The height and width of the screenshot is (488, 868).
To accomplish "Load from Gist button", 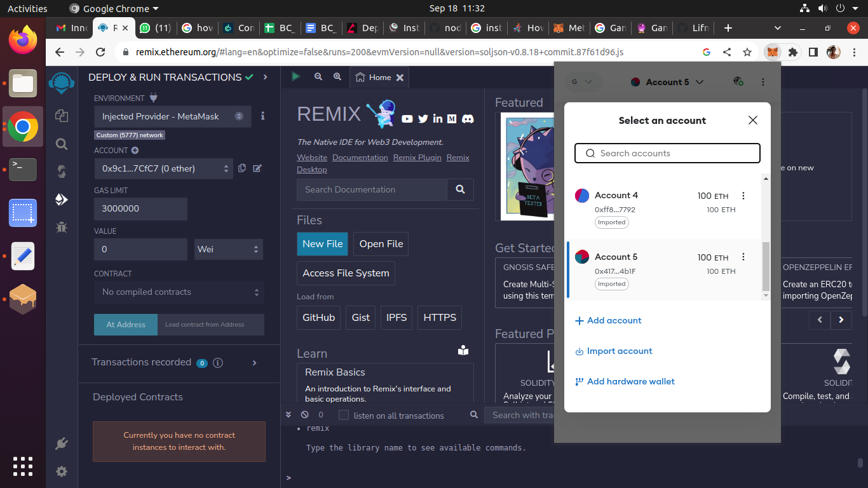I will pyautogui.click(x=361, y=318).
